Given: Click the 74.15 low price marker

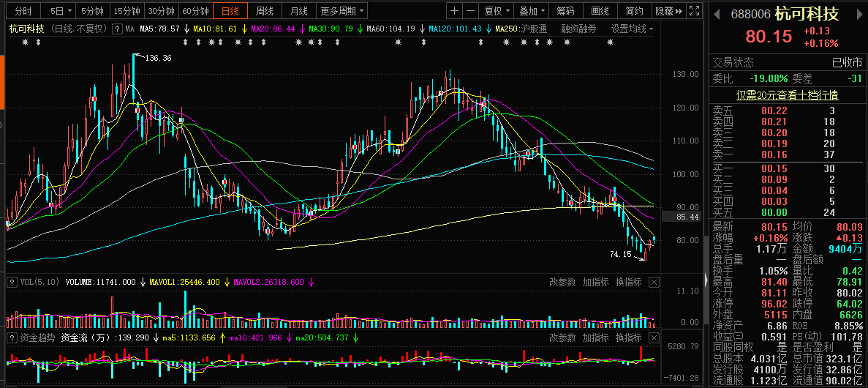Looking at the screenshot, I should coord(621,255).
